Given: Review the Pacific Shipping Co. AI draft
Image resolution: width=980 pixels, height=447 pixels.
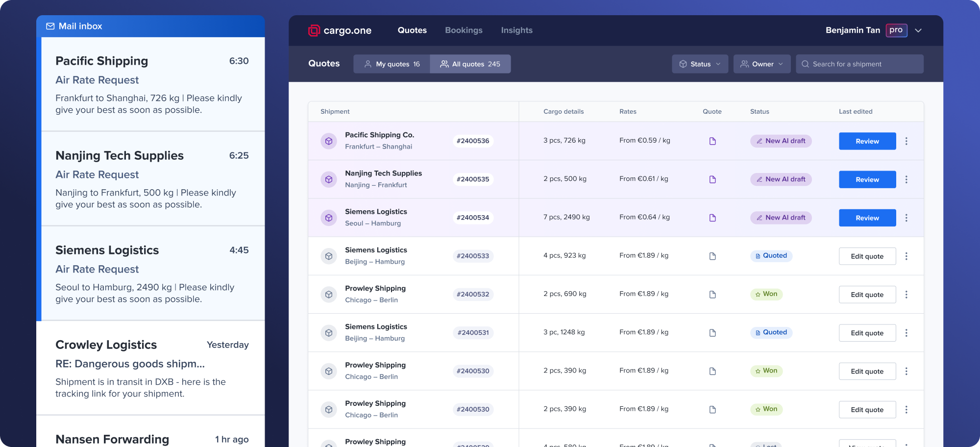Looking at the screenshot, I should click(x=867, y=141).
